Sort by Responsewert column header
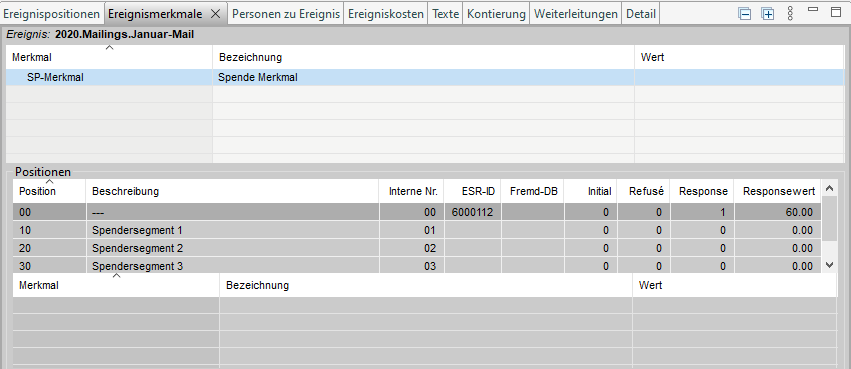The image size is (851, 369). (x=778, y=191)
